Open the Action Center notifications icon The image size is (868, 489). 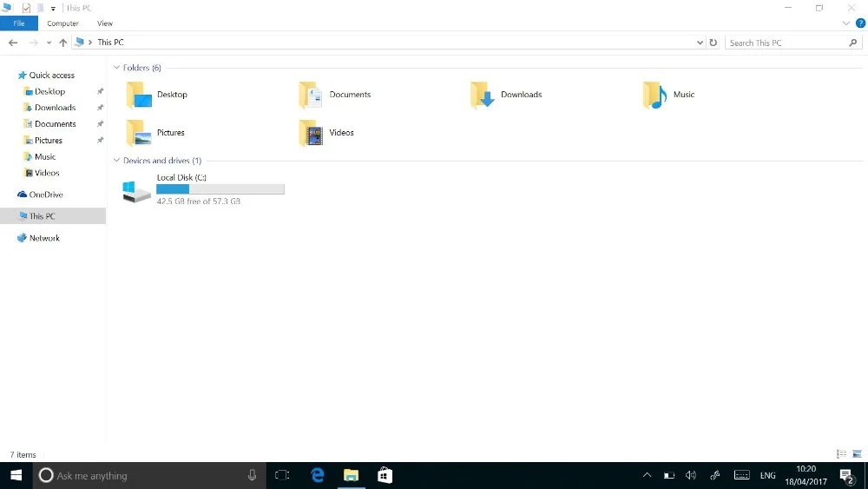point(846,476)
